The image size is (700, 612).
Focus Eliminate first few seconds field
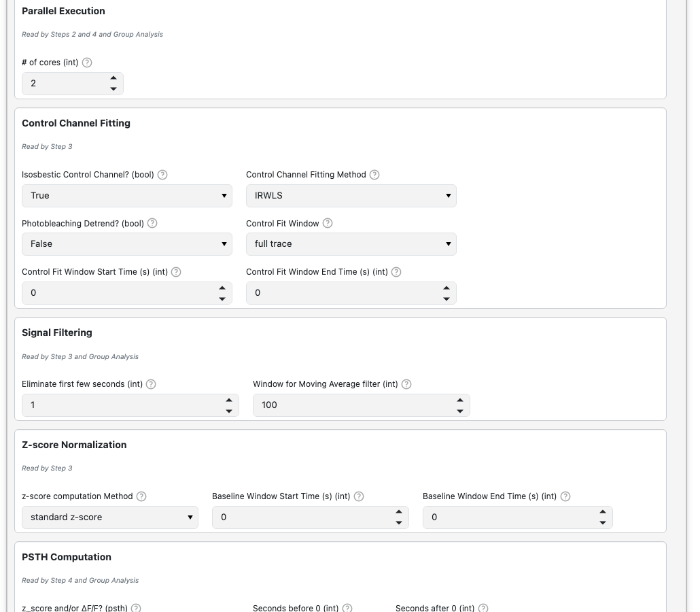pyautogui.click(x=130, y=405)
